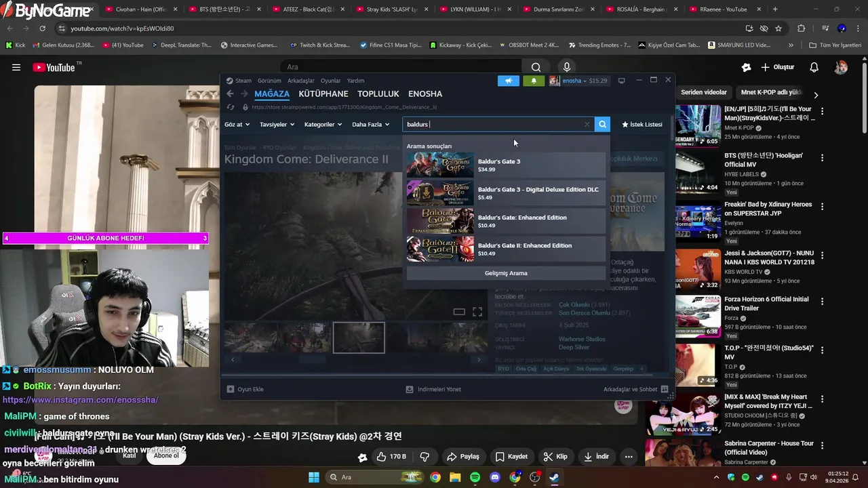Start YouTube voice search microphone

(x=567, y=67)
